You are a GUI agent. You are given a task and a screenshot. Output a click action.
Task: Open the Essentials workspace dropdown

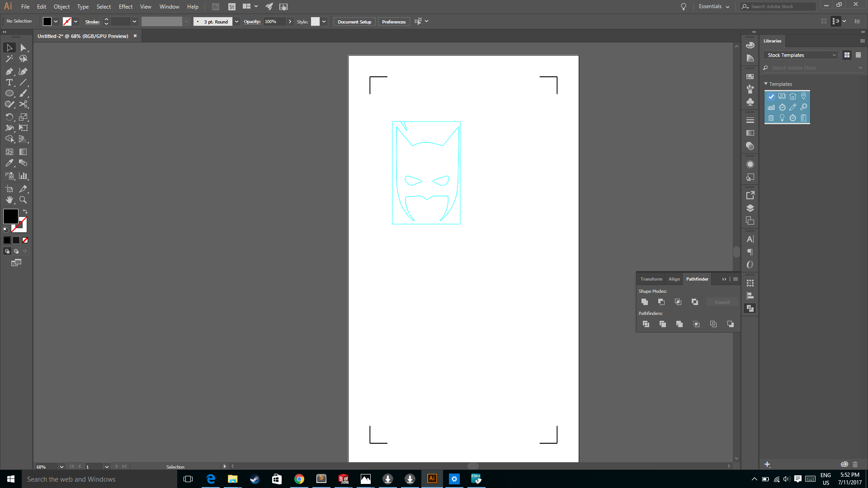tap(714, 6)
